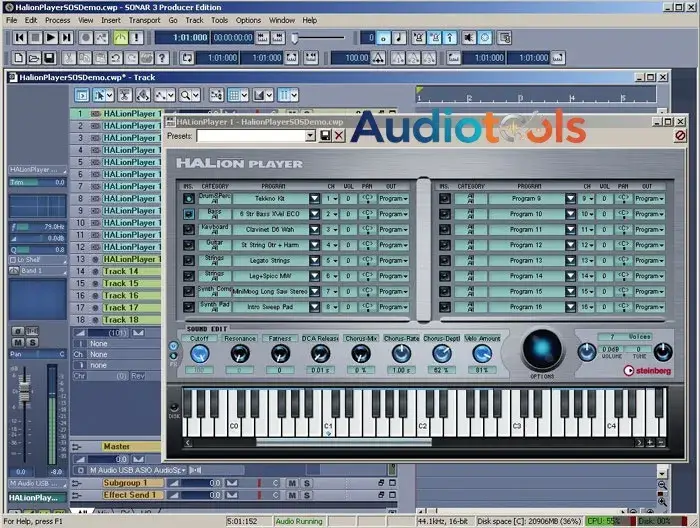Open a file using the Open folder icon

[34, 58]
